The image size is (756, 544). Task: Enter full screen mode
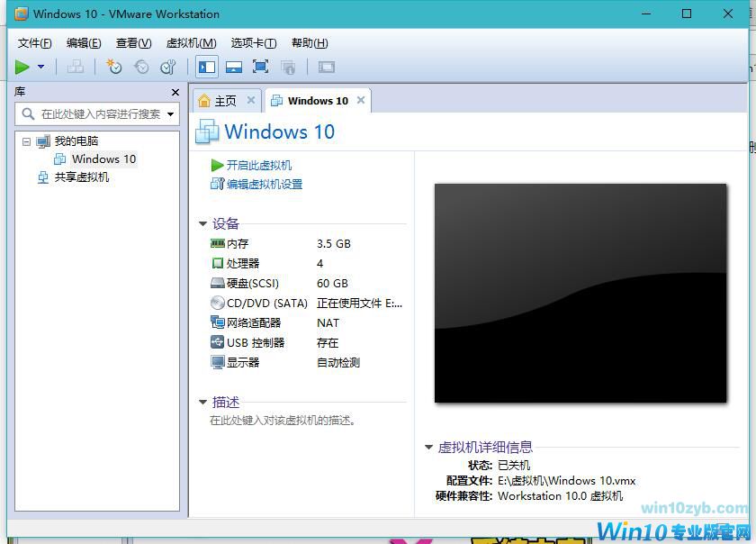(261, 67)
